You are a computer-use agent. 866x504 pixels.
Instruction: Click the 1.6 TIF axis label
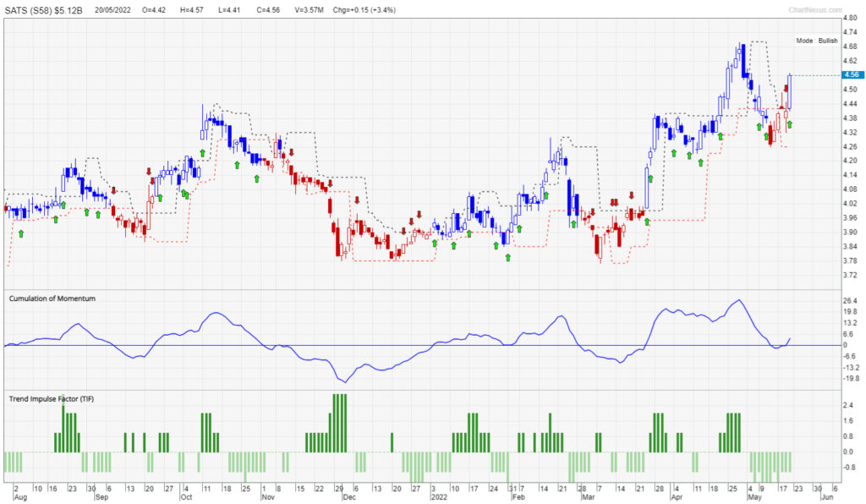point(847,420)
